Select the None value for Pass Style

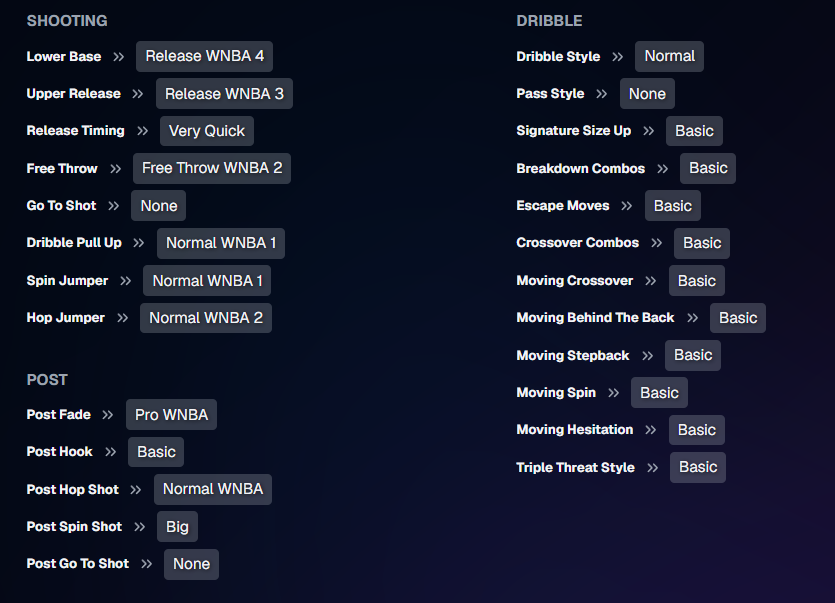(x=648, y=94)
